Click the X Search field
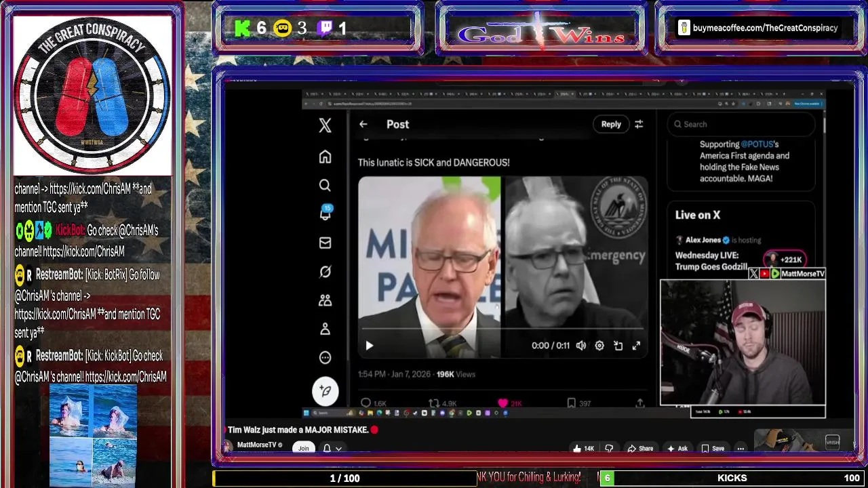 pyautogui.click(x=742, y=124)
